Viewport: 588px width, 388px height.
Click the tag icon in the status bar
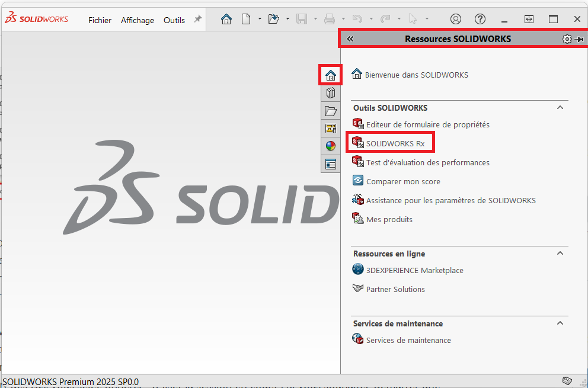click(x=567, y=380)
